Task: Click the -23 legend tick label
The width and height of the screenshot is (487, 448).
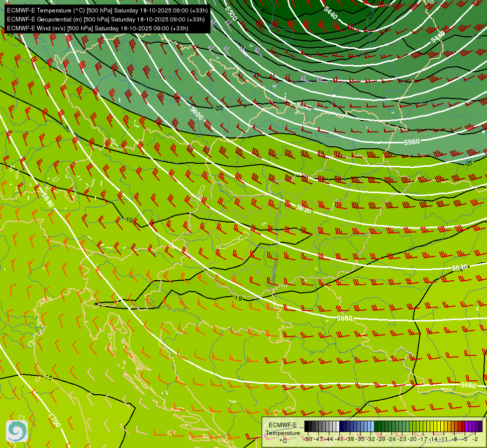Action: [x=401, y=439]
